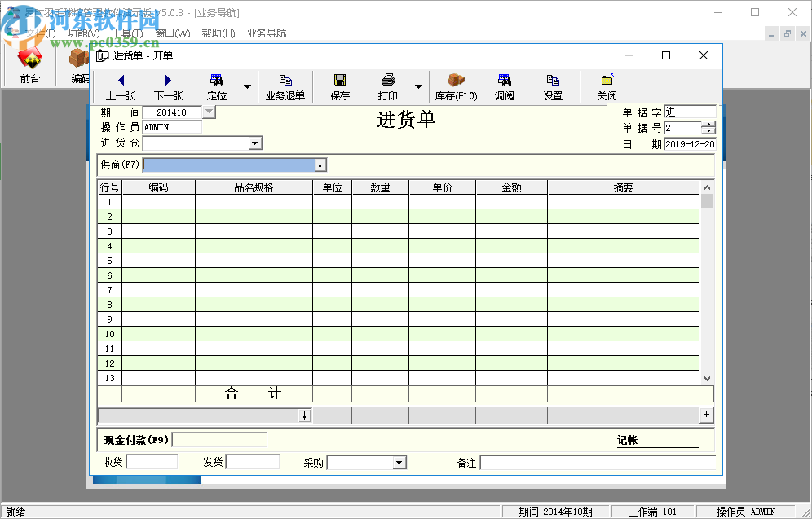The width and height of the screenshot is (812, 519).
Task: Click the 工作端:101 status bar entry
Action: click(652, 512)
